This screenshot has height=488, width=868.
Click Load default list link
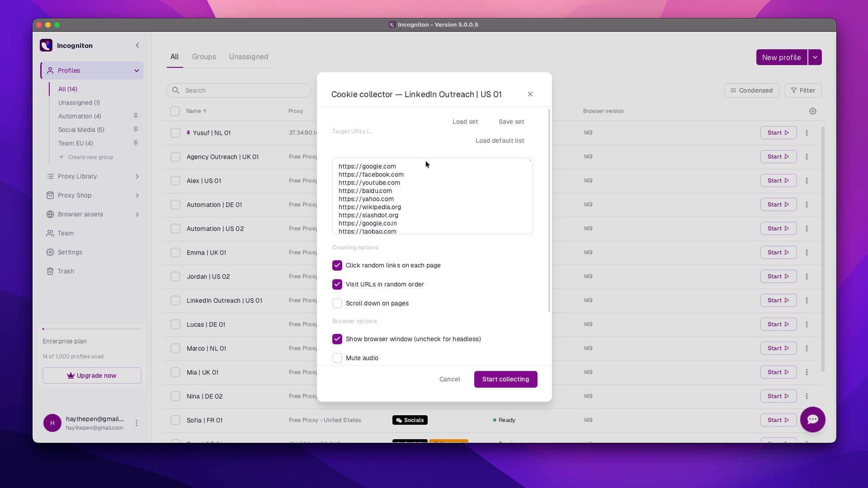500,141
